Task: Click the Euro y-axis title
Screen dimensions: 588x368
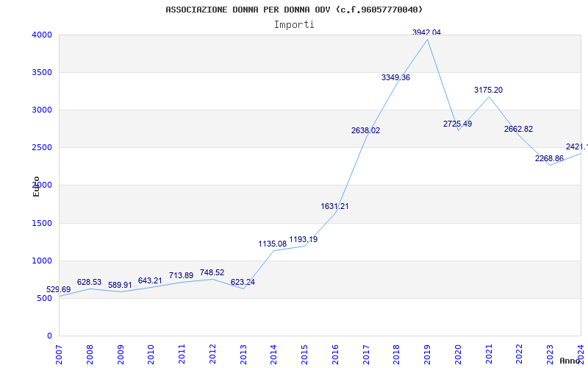Action: (x=36, y=187)
